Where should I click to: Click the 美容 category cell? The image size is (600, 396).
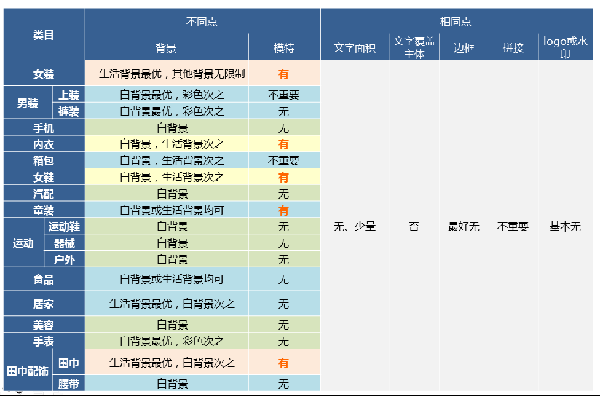coord(44,324)
